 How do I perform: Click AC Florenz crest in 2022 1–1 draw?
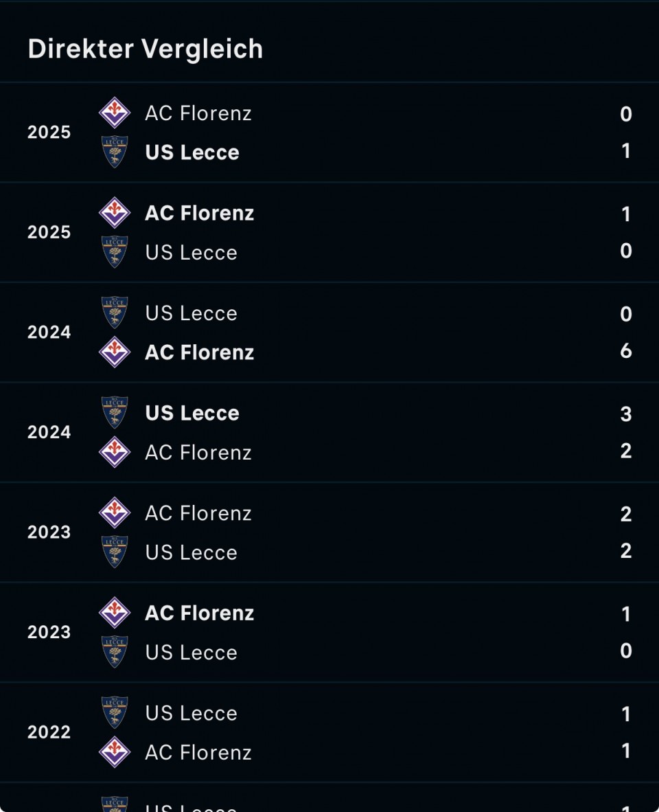[115, 752]
